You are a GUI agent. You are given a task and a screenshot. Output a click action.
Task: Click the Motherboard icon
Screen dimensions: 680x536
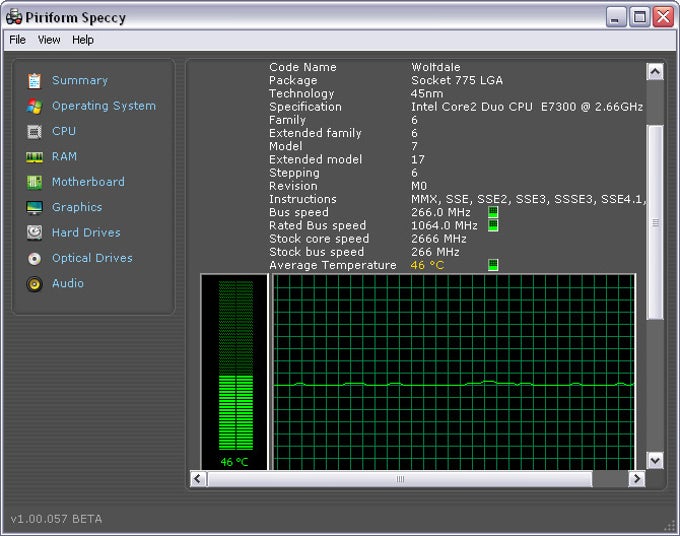point(34,182)
